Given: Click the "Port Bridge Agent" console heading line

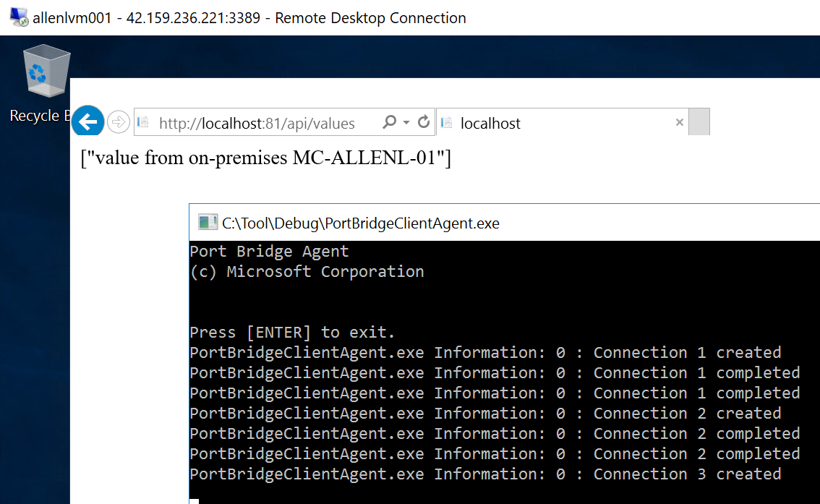Looking at the screenshot, I should point(269,252).
